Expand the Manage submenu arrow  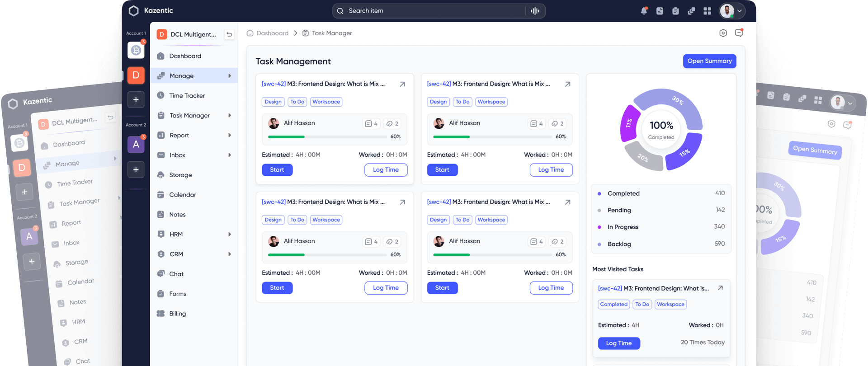click(x=230, y=76)
